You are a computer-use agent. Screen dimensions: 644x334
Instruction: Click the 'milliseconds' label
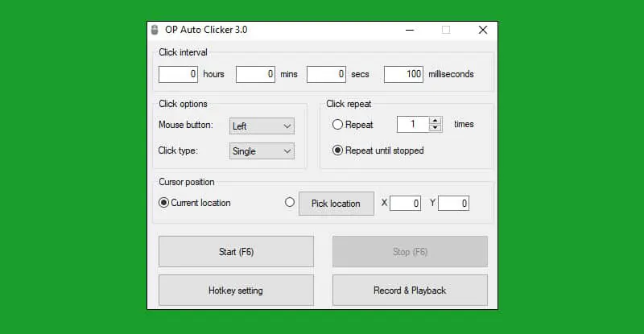tap(451, 74)
